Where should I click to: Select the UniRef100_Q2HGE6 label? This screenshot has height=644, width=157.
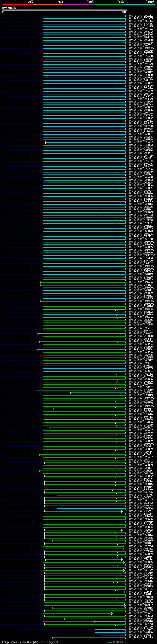click(141, 379)
